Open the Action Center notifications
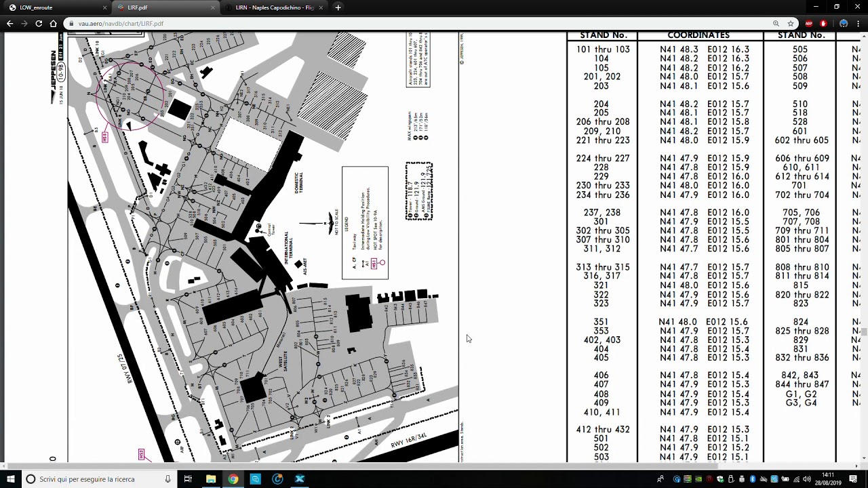 pos(853,479)
